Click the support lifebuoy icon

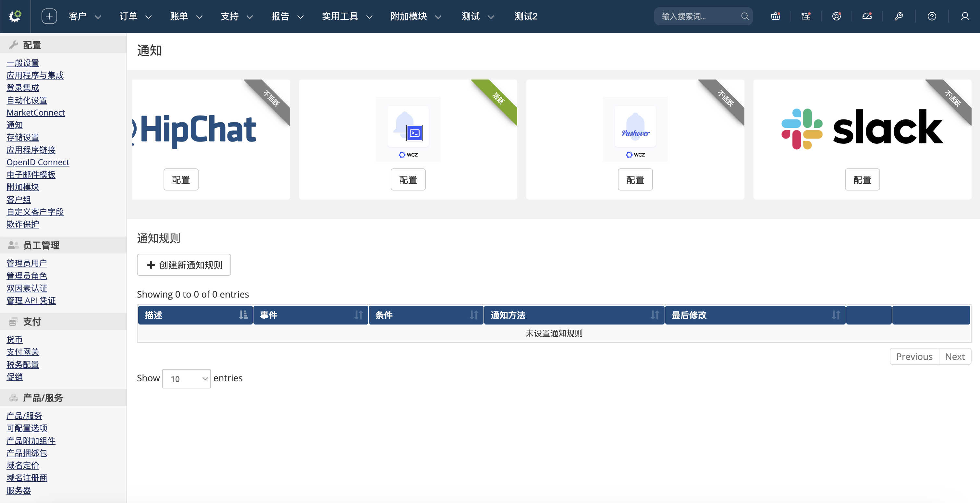point(836,16)
